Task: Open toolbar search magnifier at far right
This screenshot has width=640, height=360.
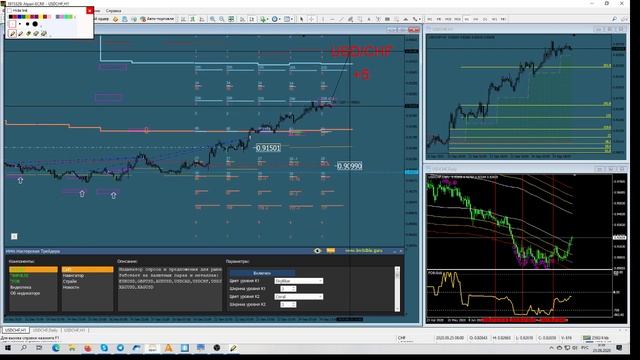Action: pyautogui.click(x=614, y=19)
